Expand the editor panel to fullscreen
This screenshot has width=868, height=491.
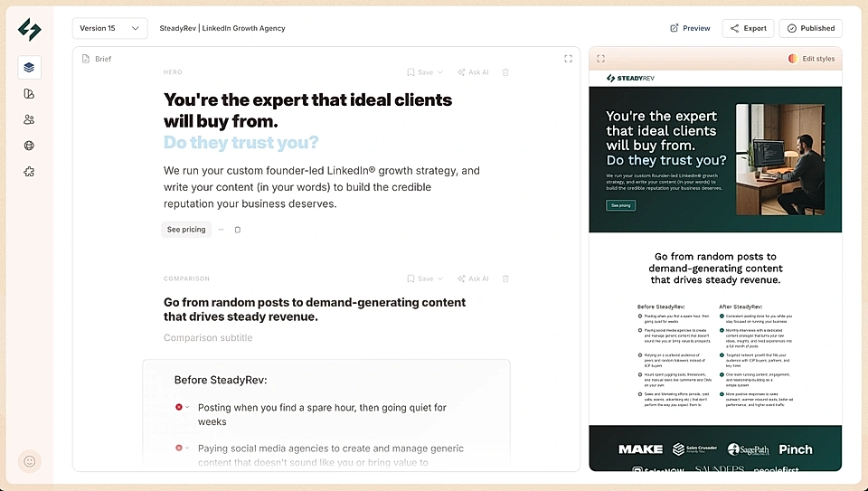click(x=568, y=59)
